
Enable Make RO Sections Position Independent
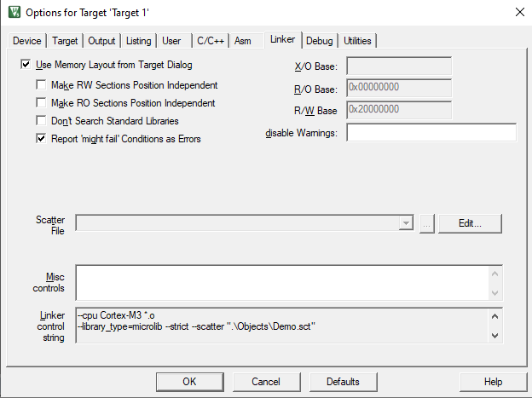(x=41, y=102)
